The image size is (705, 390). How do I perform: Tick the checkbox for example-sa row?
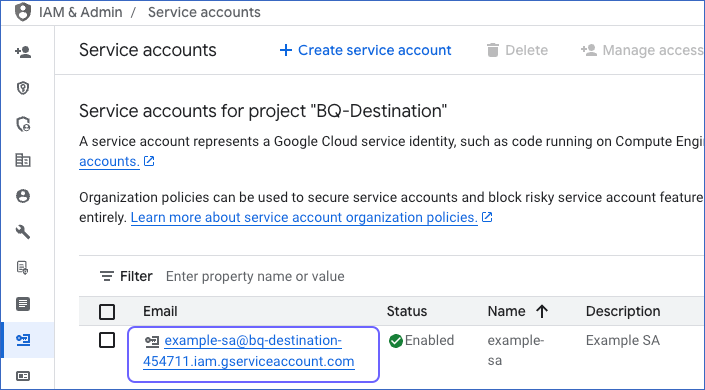point(107,341)
